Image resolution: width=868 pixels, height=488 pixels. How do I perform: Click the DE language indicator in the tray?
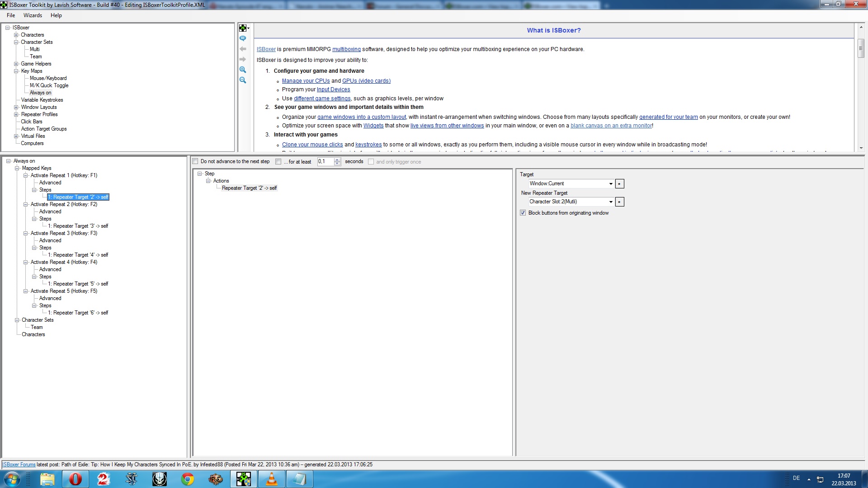click(797, 478)
